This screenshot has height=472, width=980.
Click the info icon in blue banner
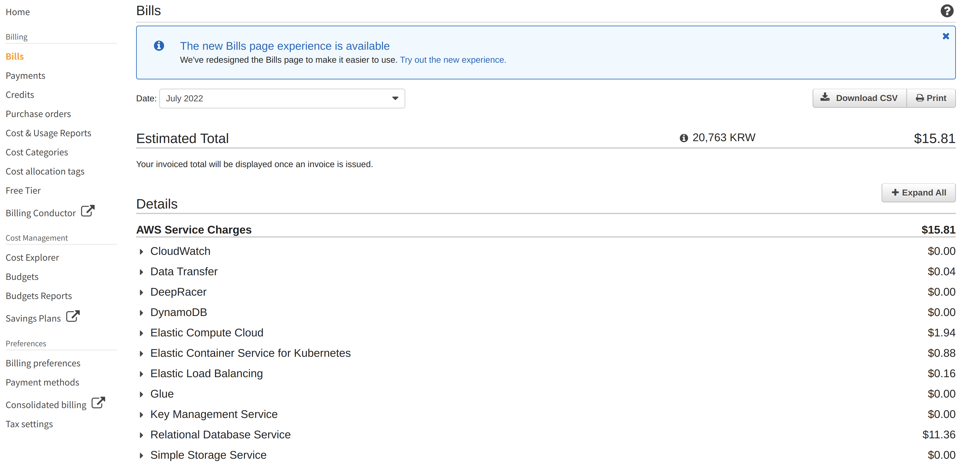click(159, 46)
